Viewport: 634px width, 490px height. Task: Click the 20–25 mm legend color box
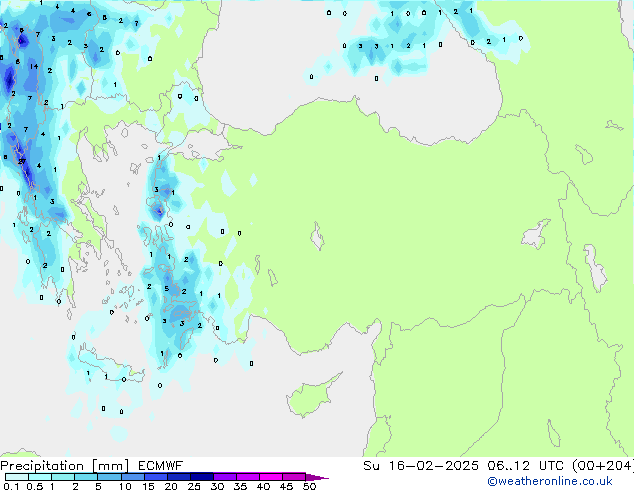click(x=178, y=477)
